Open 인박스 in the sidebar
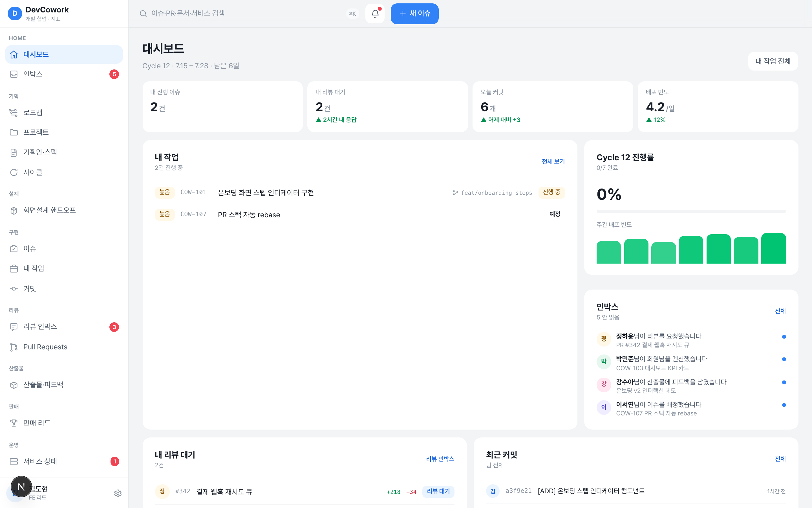The width and height of the screenshot is (812, 508). tap(64, 74)
